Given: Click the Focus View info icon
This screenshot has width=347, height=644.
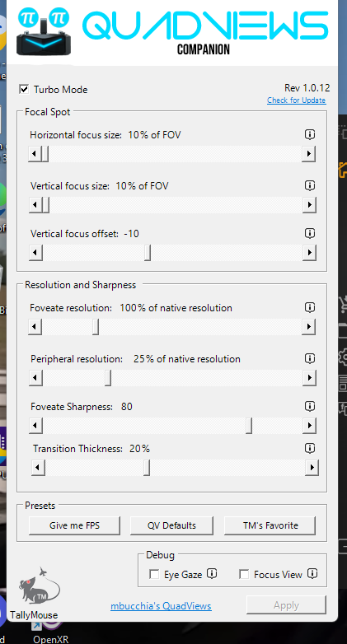Looking at the screenshot, I should tap(312, 573).
